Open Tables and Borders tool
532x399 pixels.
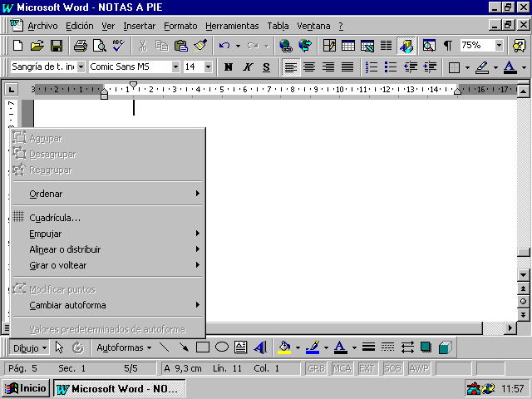point(329,46)
